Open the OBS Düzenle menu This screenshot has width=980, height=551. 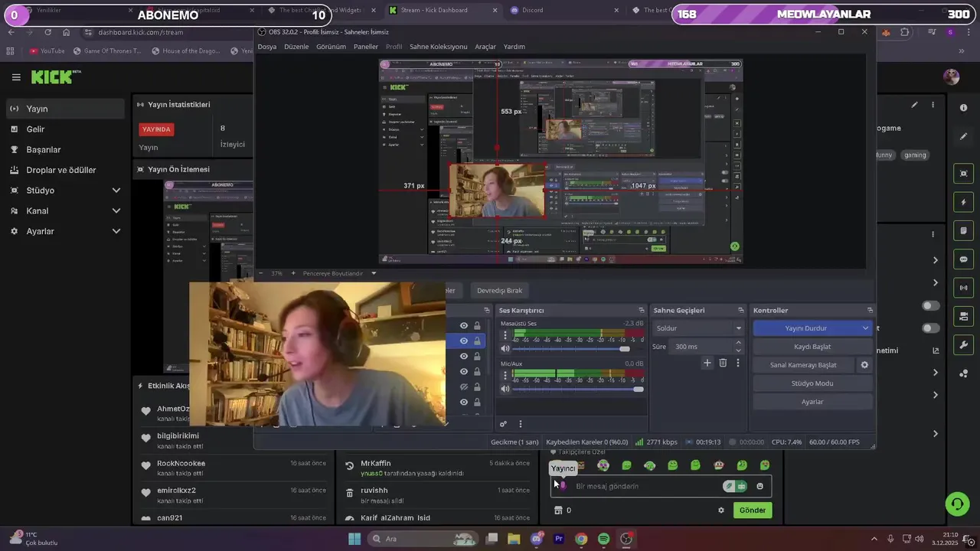point(296,47)
